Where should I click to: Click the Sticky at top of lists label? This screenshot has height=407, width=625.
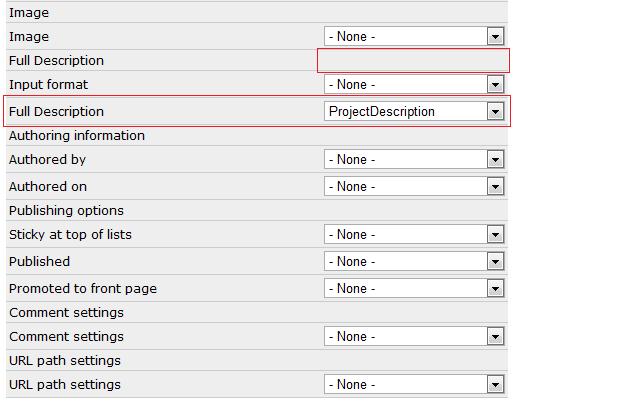click(70, 235)
